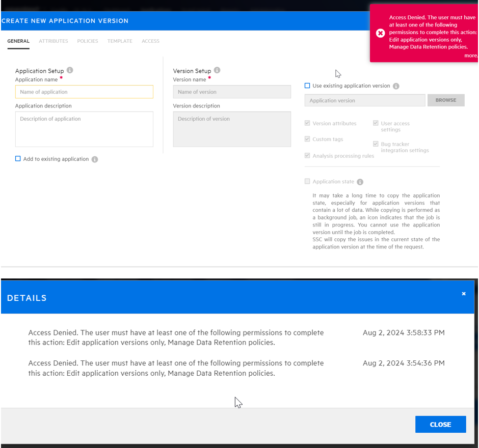Toggle the Analysis processing rules checkbox

click(x=307, y=155)
